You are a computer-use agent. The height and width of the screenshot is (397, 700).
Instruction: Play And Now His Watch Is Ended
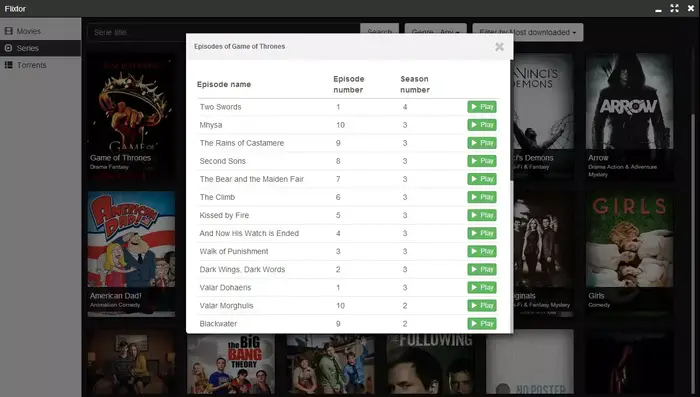482,233
